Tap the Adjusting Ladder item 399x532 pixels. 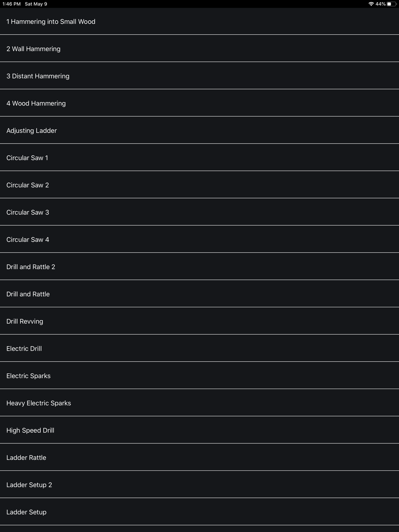pyautogui.click(x=199, y=130)
